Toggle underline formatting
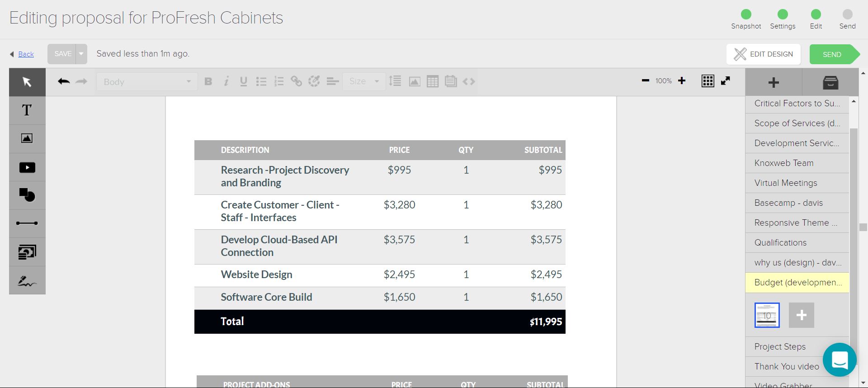Viewport: 868px width, 388px height. point(243,81)
